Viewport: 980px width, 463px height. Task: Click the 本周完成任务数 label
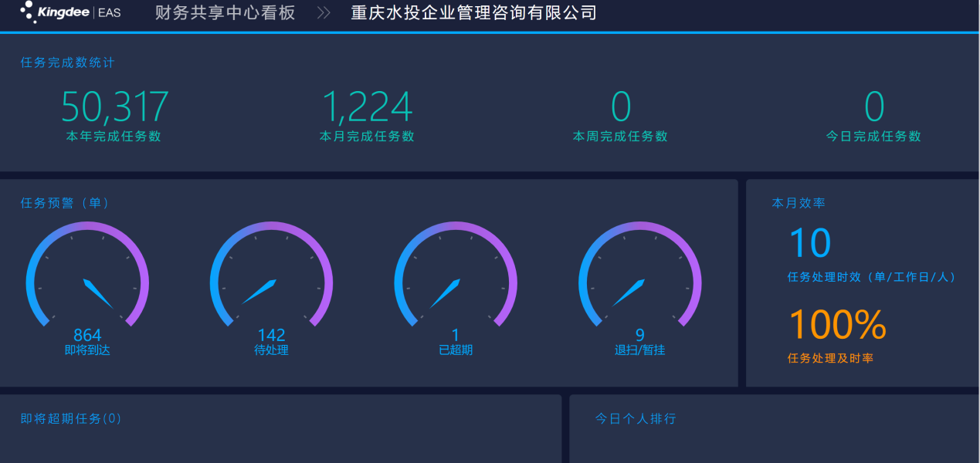(x=620, y=137)
